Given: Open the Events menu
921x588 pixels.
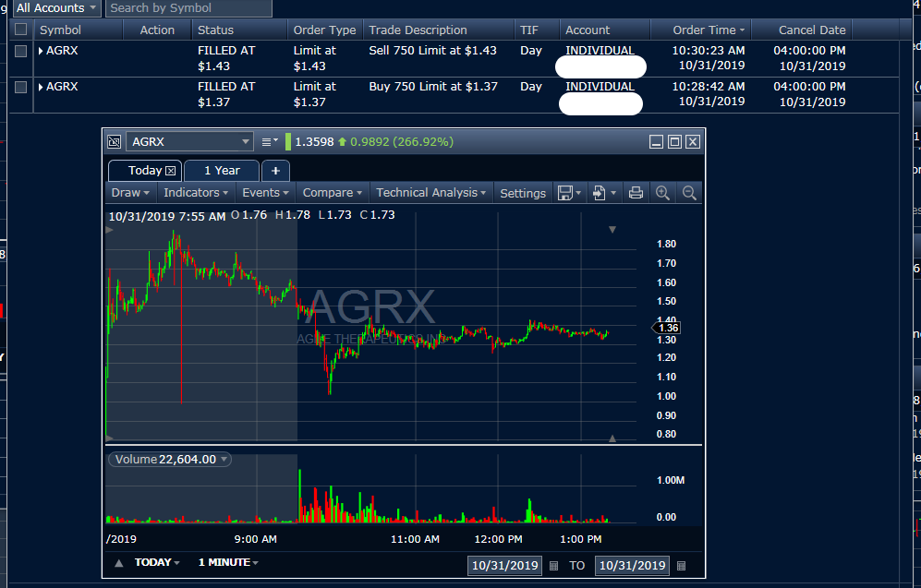Looking at the screenshot, I should [x=265, y=193].
